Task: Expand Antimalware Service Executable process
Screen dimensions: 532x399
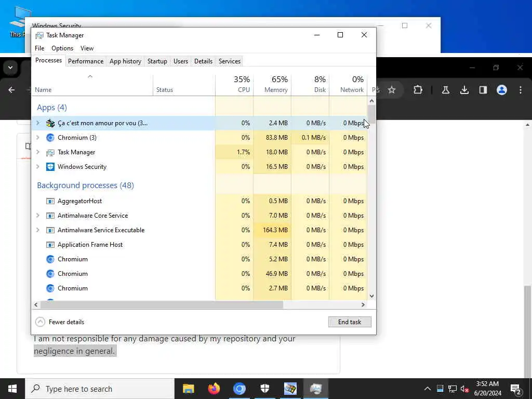Action: [x=37, y=230]
